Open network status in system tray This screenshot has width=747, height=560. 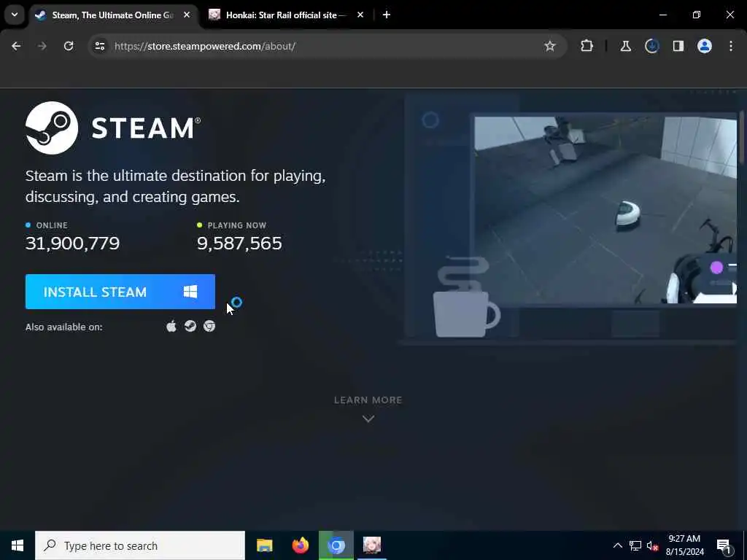point(635,545)
